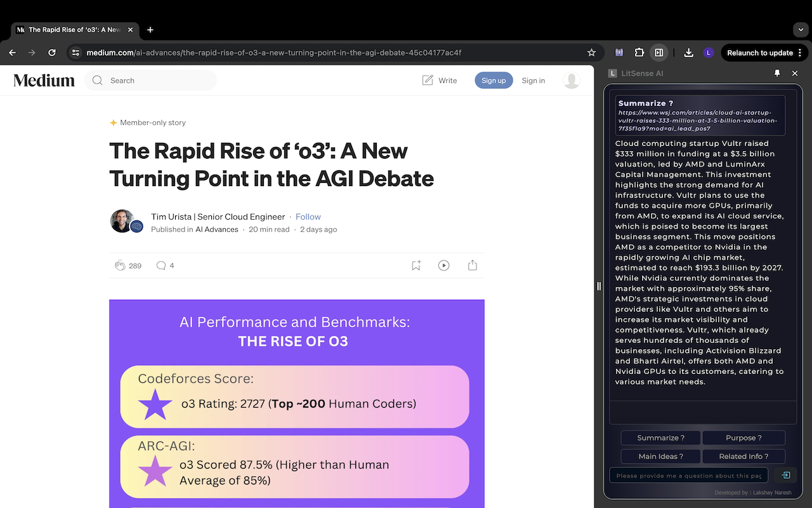Click the Medium Search field
The height and width of the screenshot is (508, 812).
coord(150,81)
